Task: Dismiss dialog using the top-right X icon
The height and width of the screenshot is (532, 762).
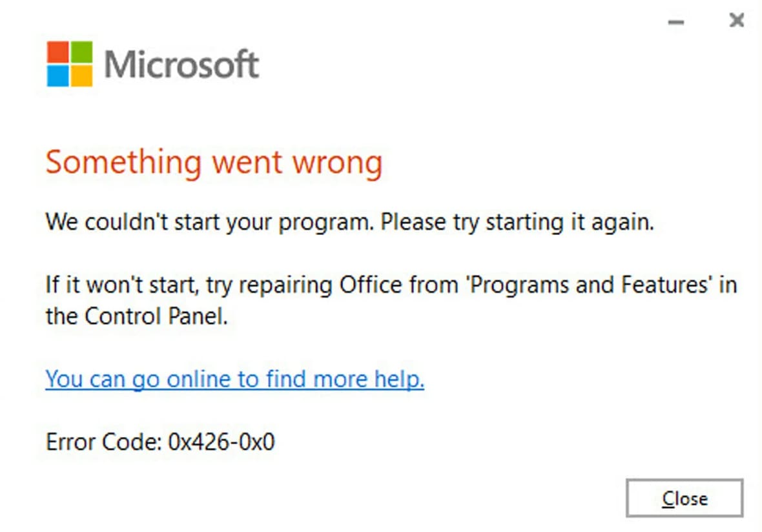Action: pyautogui.click(x=736, y=21)
